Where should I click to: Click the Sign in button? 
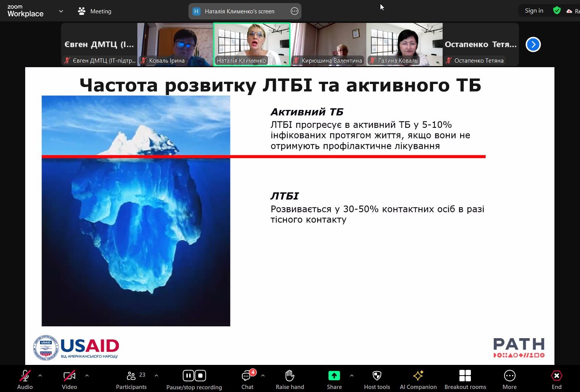[534, 11]
